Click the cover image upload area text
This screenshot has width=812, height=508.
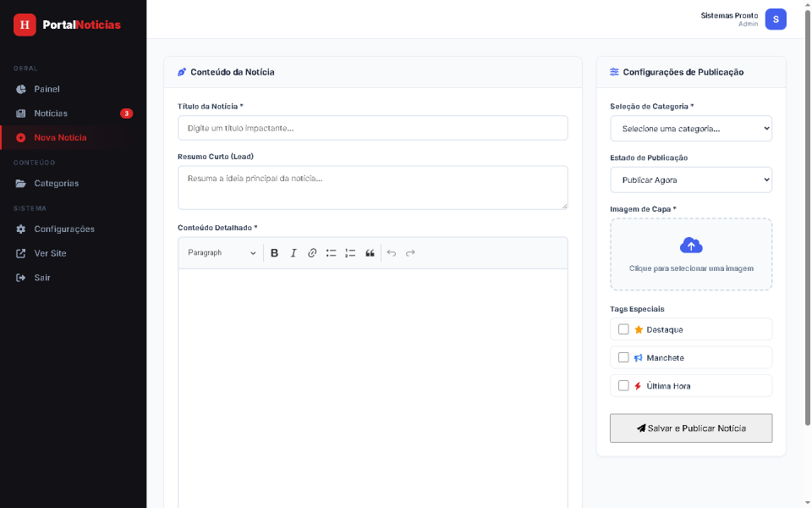click(x=691, y=268)
